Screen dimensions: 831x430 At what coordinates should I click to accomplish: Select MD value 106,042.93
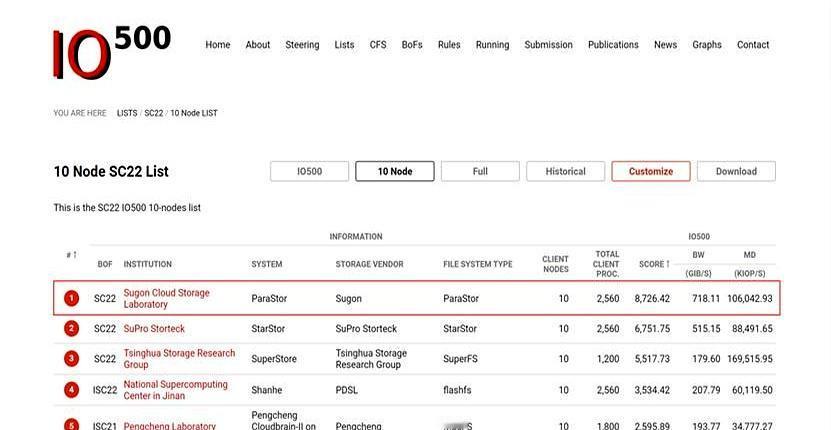750,299
